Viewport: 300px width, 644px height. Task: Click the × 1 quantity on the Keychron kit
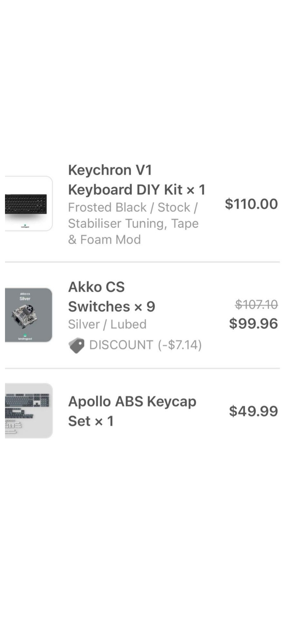click(196, 190)
